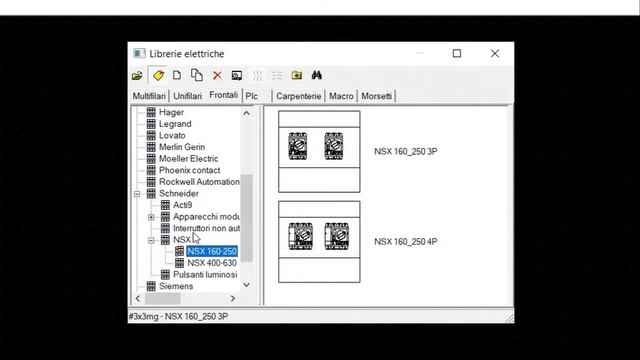Click the NSX 160_250 4P label
The height and width of the screenshot is (360, 640).
coord(406,242)
